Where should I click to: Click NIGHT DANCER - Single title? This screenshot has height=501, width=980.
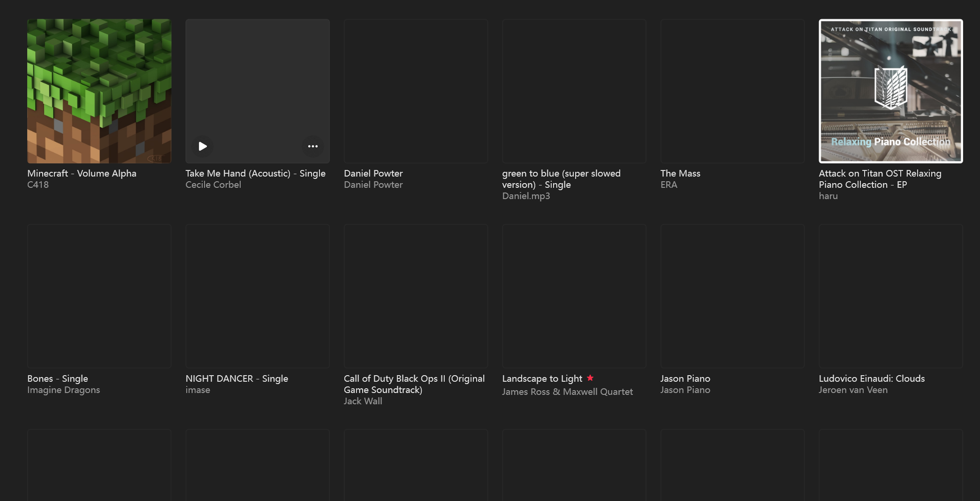tap(237, 378)
